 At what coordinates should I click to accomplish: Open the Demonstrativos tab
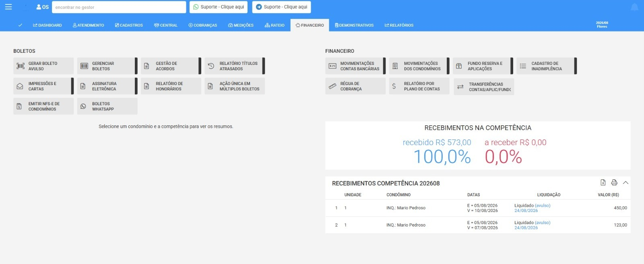click(354, 25)
